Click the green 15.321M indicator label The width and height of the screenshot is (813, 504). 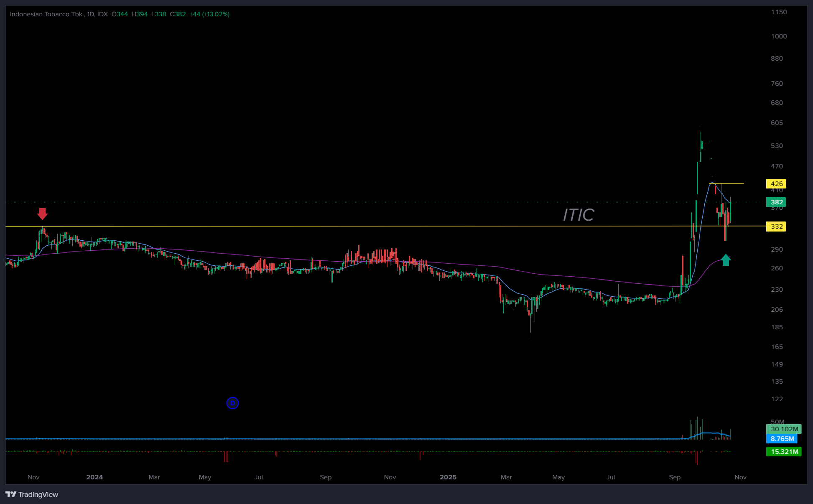[783, 452]
